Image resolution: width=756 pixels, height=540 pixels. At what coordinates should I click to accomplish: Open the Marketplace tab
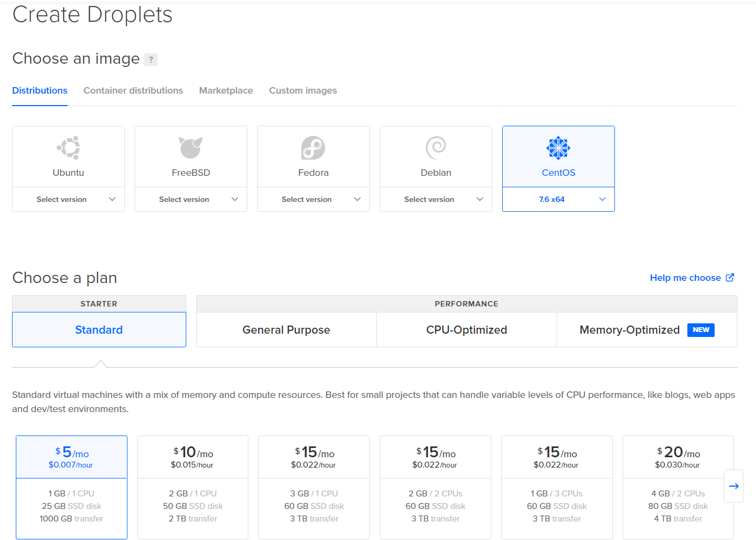(226, 90)
